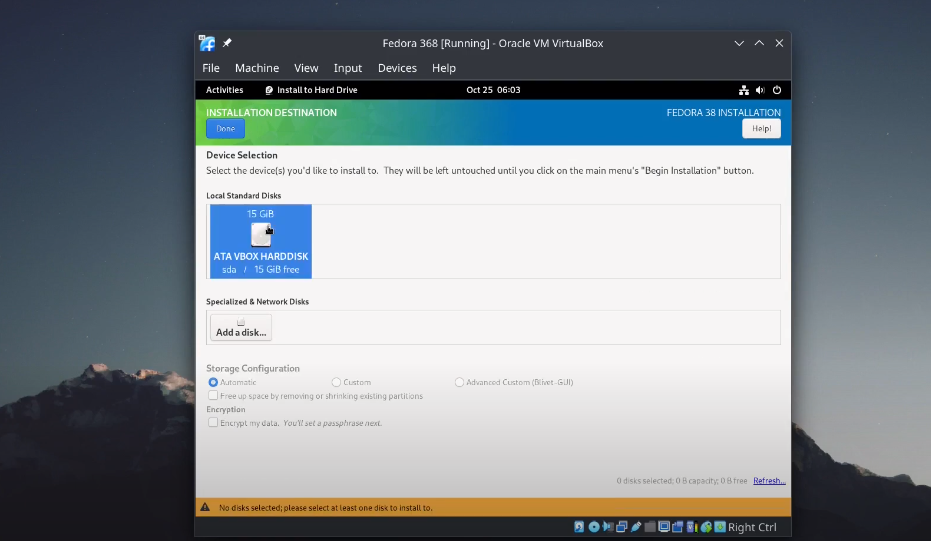Open the Input menu
The height and width of the screenshot is (541, 931).
pos(348,68)
